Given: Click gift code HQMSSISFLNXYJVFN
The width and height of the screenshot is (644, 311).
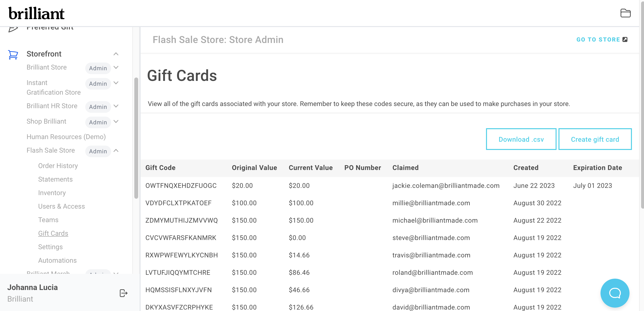Looking at the screenshot, I should 178,290.
